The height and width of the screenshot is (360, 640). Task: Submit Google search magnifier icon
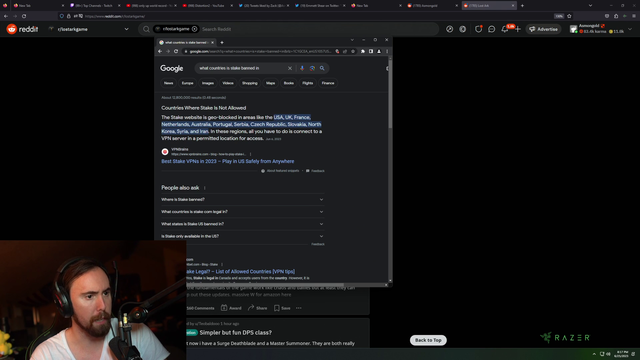pos(322,68)
